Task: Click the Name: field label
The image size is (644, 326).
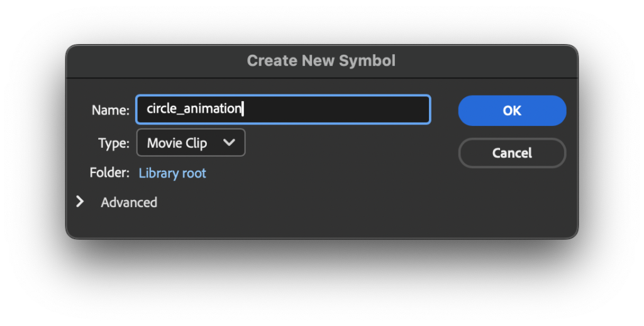Action: [x=111, y=110]
